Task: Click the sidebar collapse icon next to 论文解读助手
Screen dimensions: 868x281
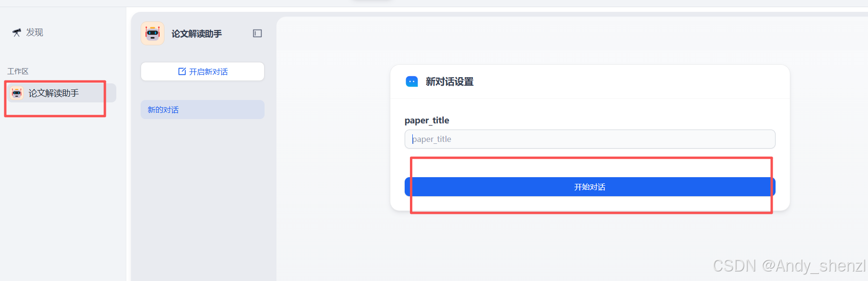Action: pos(257,33)
